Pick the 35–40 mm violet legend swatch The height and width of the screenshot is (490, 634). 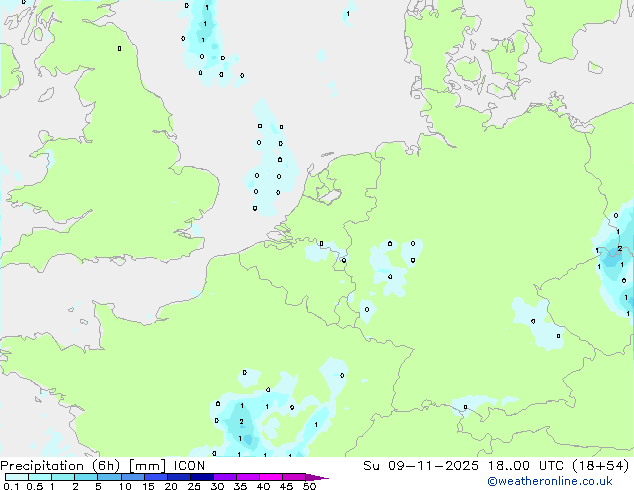247,477
